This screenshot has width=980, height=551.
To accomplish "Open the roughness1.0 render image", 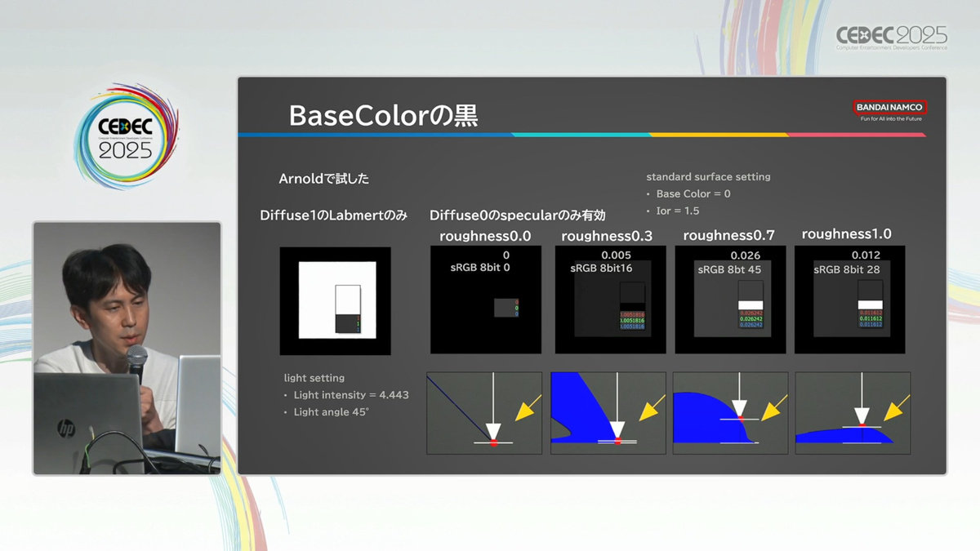I will coord(849,300).
